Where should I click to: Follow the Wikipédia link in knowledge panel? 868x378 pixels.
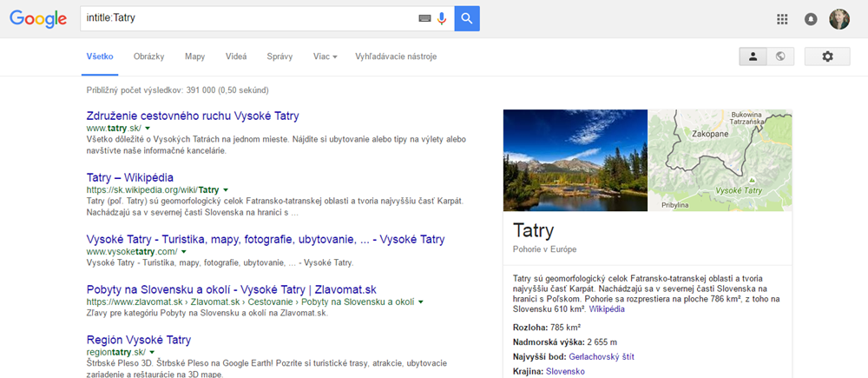[x=607, y=308]
